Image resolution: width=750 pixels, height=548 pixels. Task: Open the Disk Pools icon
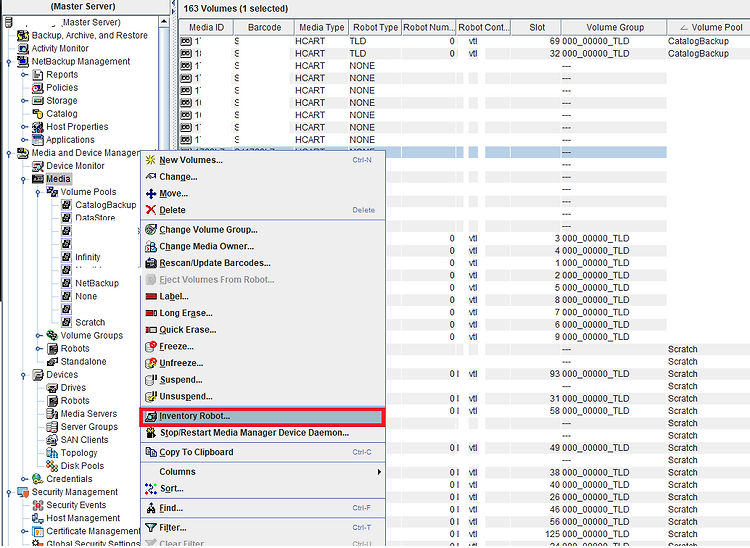click(x=52, y=466)
